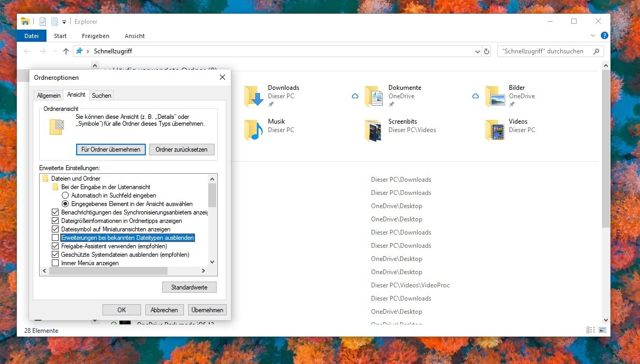Uncheck Benachrichtigungen des Synchronisierungsanbieters
This screenshot has width=640, height=364.
(55, 212)
